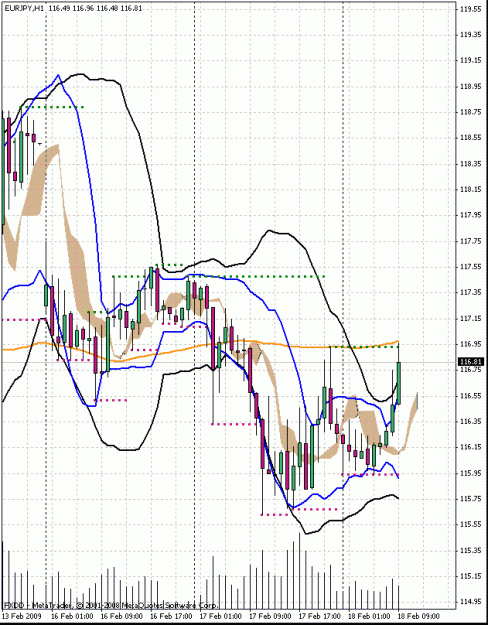
Task: Click the 118.95 price axis label
Action: coord(470,86)
